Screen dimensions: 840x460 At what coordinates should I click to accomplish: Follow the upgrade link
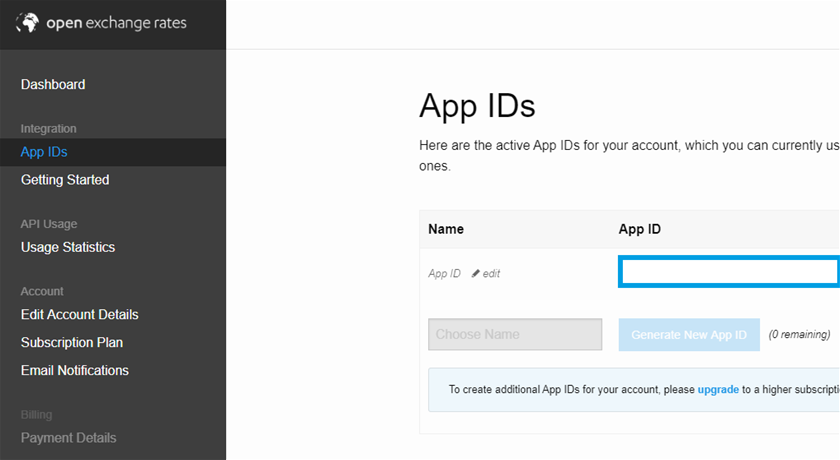[x=718, y=390]
